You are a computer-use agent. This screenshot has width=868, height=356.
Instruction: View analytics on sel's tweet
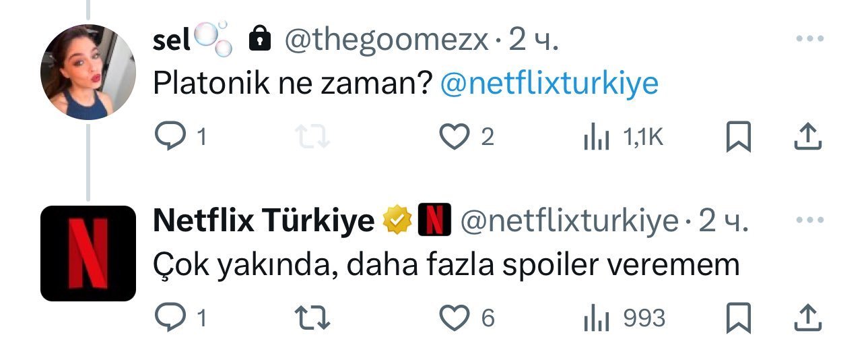(596, 137)
